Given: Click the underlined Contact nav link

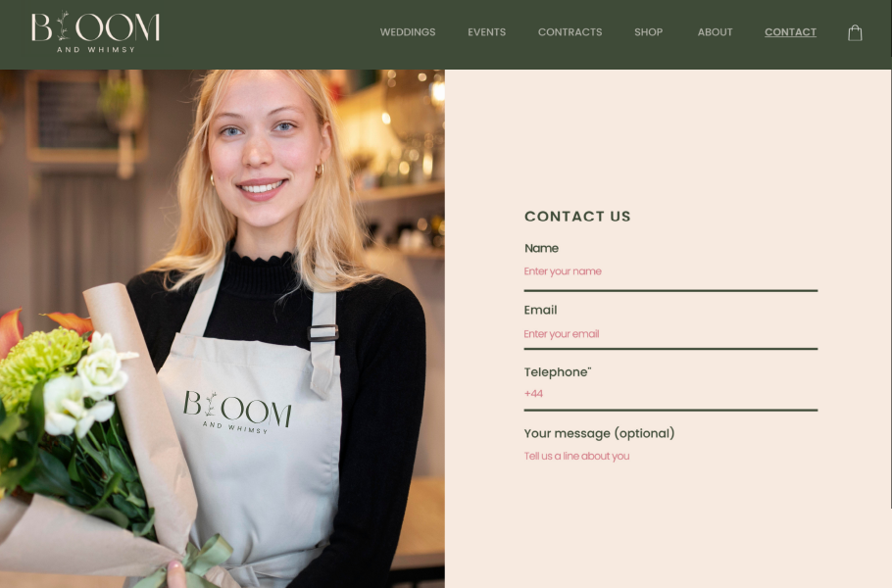Looking at the screenshot, I should coord(790,32).
